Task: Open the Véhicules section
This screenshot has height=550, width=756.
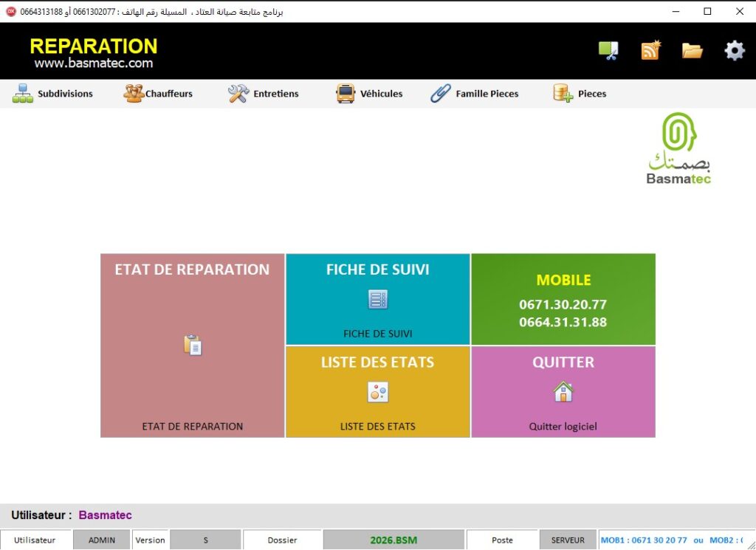Action: pyautogui.click(x=369, y=94)
